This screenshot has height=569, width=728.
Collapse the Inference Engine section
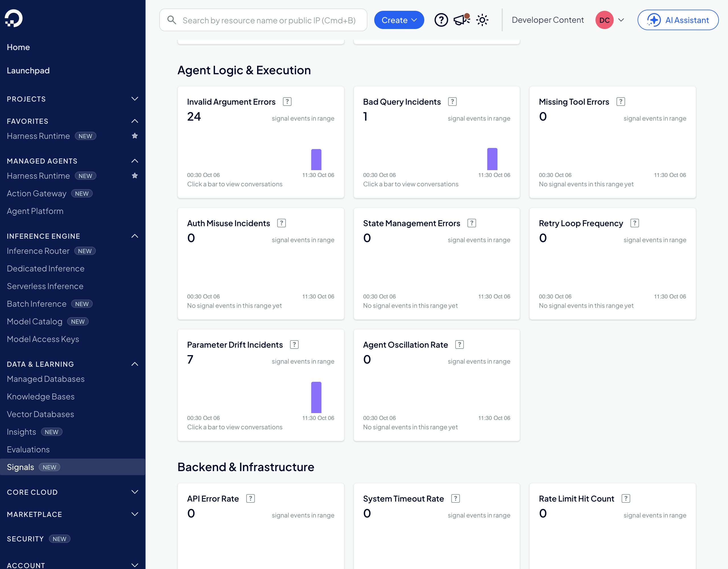point(72,236)
